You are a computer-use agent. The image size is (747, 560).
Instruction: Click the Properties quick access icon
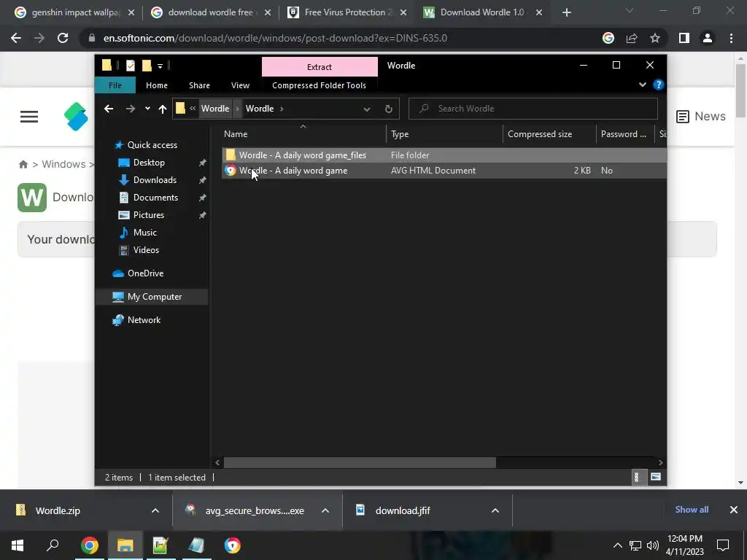click(x=131, y=65)
